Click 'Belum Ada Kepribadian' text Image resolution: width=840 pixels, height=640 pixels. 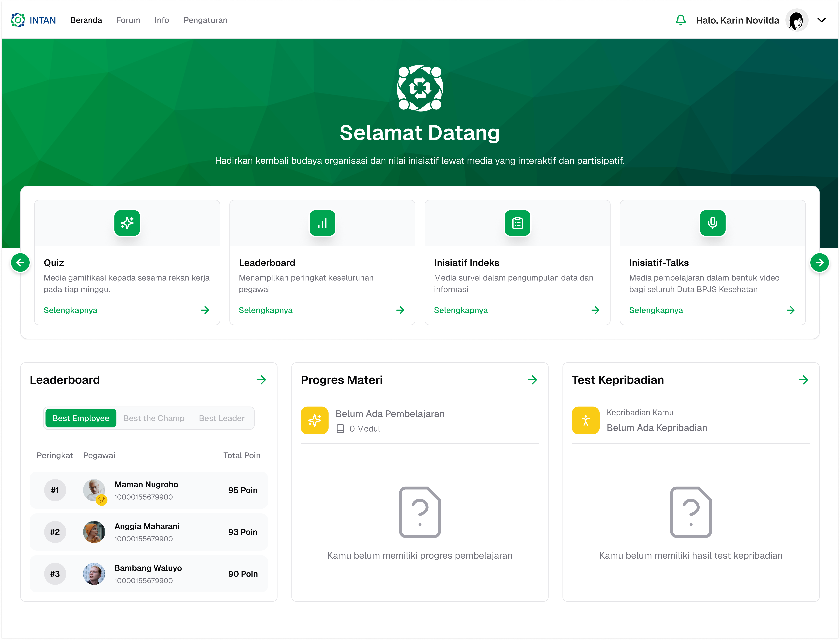pos(657,428)
